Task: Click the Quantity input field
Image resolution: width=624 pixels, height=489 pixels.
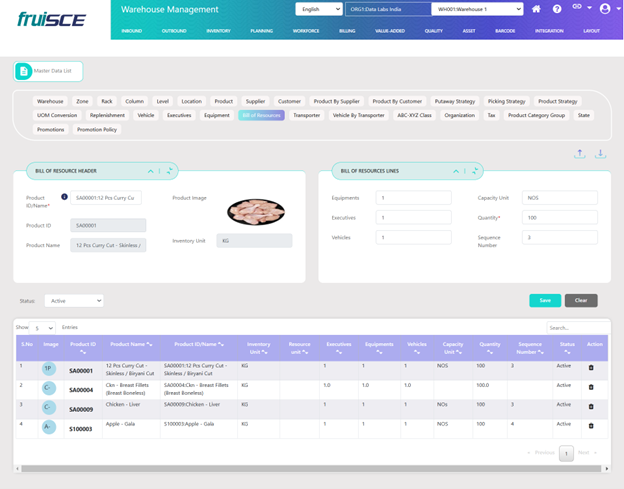Action: coord(560,217)
